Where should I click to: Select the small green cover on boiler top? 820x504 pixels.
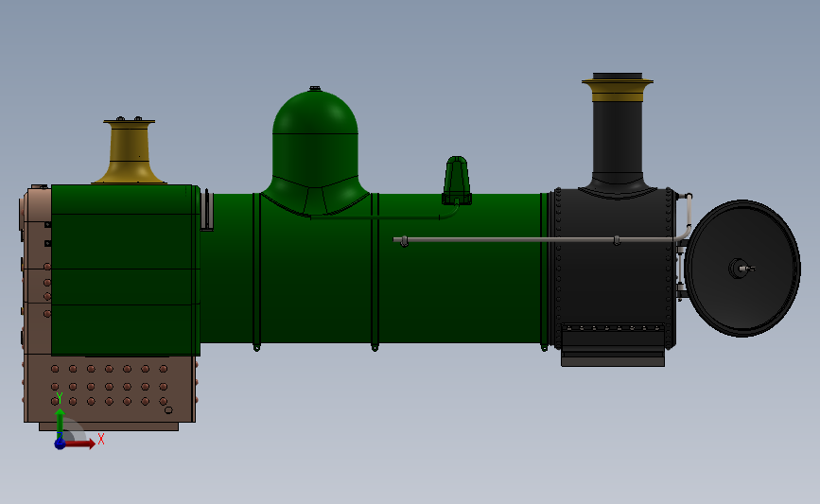[457, 181]
